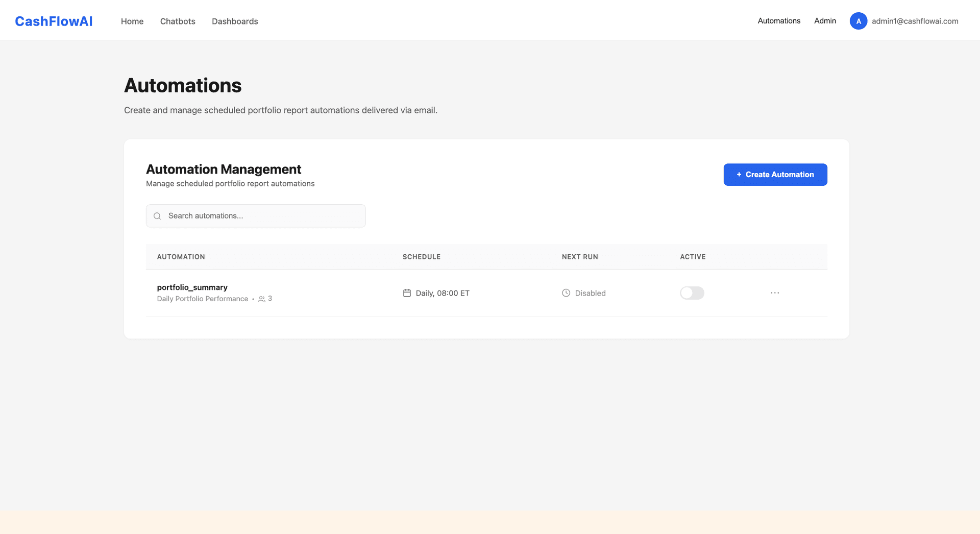
Task: Open the portfolio_summary automation link
Action: tap(192, 287)
